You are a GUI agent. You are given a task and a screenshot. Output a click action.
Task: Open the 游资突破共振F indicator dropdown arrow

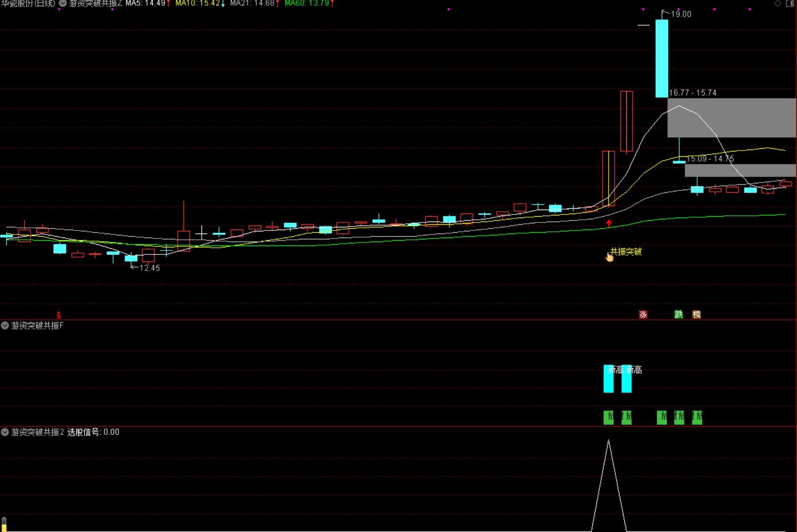[5, 326]
